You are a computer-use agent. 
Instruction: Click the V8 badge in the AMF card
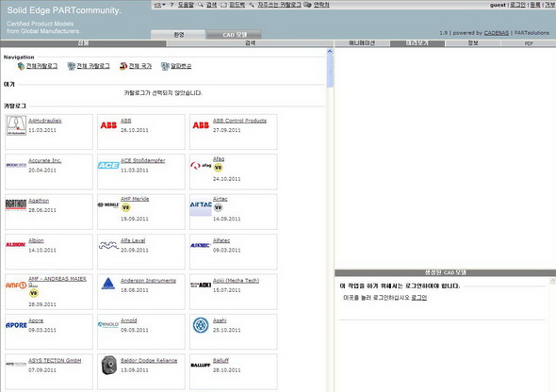point(33,293)
